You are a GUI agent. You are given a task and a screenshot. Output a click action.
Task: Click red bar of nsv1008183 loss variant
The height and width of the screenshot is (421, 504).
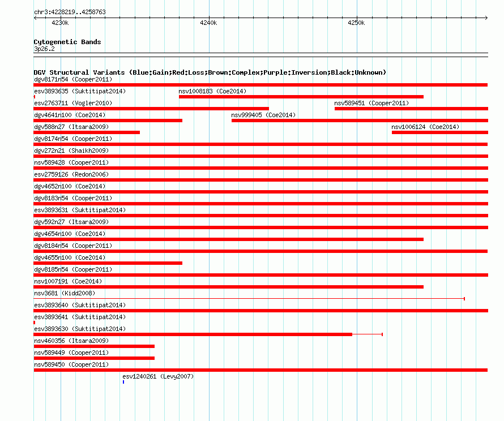[x=301, y=97]
